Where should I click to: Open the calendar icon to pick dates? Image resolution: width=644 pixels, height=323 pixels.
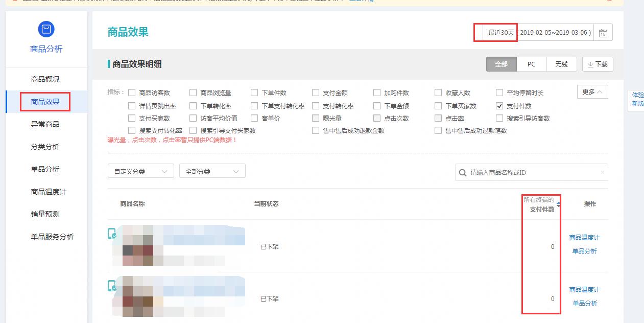tap(603, 32)
